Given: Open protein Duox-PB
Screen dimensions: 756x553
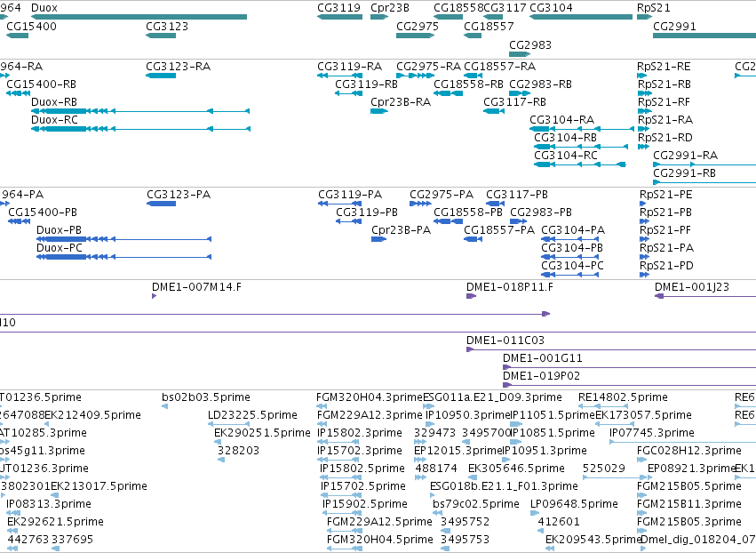Looking at the screenshot, I should tap(60, 230).
